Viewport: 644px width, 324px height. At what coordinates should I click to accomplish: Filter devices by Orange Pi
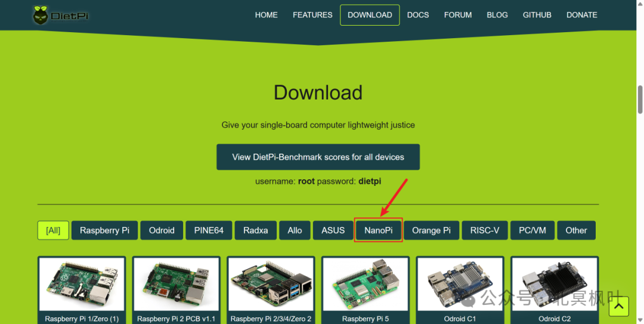coord(431,230)
